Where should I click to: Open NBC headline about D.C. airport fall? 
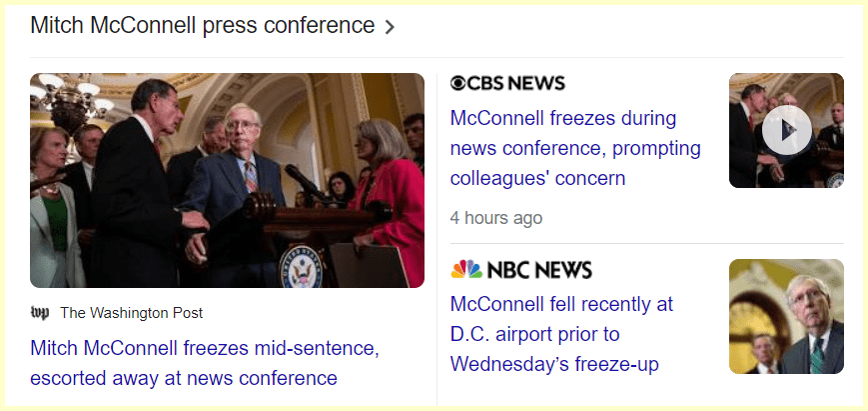pos(561,333)
